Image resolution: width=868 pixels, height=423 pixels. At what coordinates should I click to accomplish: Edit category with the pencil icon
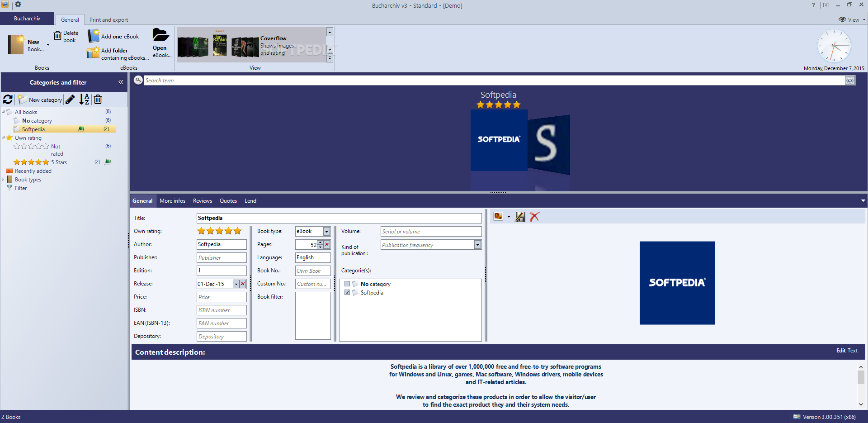[70, 100]
